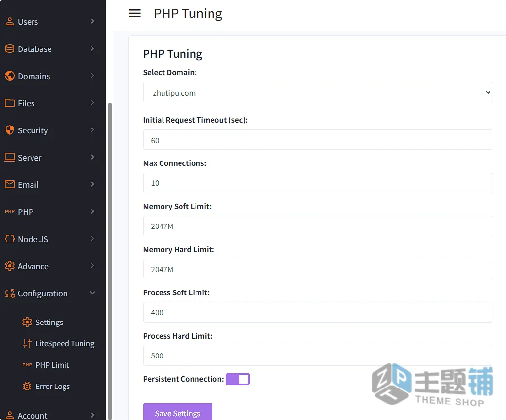Click the Users person icon in sidebar
This screenshot has width=506, height=420.
[x=10, y=22]
